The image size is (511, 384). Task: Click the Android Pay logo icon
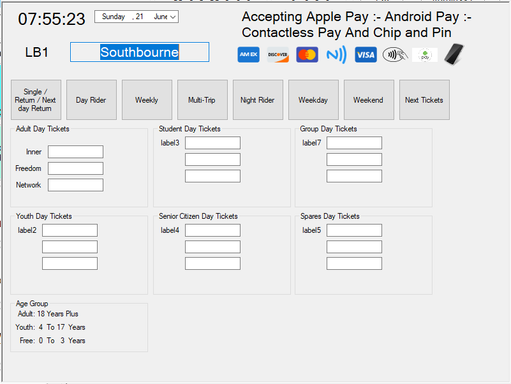(425, 55)
